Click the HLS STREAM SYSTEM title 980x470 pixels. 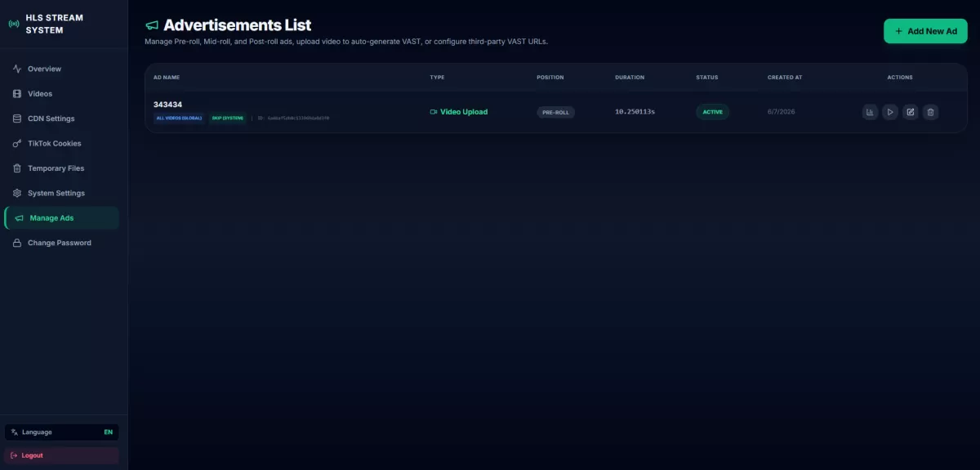54,24
